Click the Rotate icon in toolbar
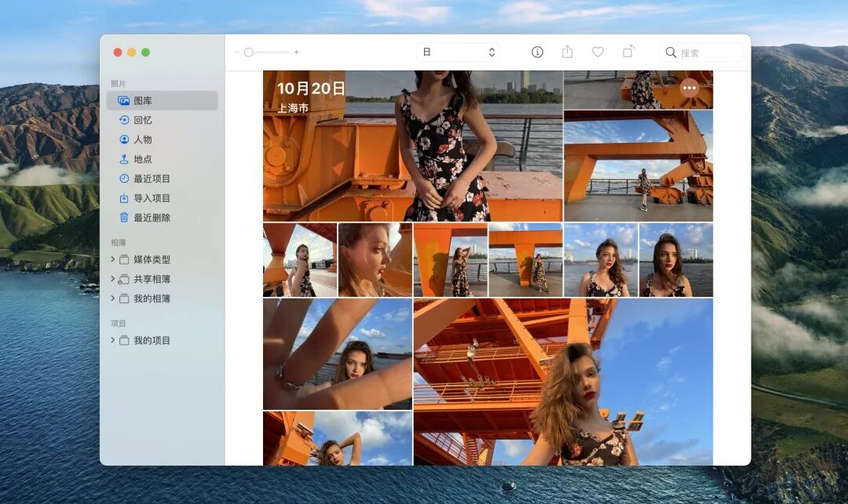The image size is (848, 504). point(628,51)
